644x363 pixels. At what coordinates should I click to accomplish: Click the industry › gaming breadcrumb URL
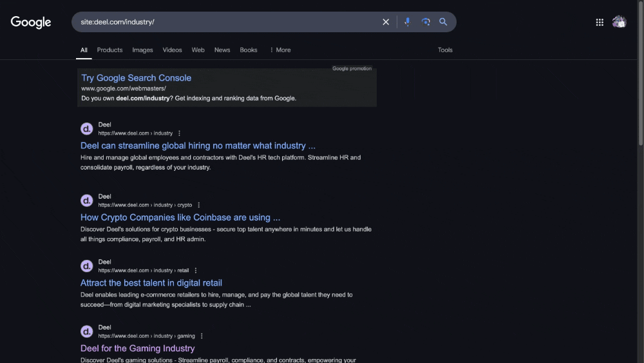pos(147,336)
